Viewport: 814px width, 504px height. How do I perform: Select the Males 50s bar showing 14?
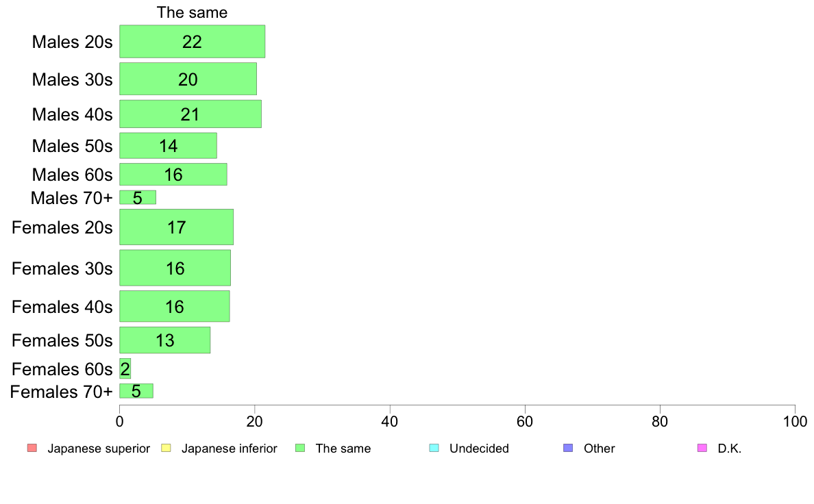pos(168,145)
